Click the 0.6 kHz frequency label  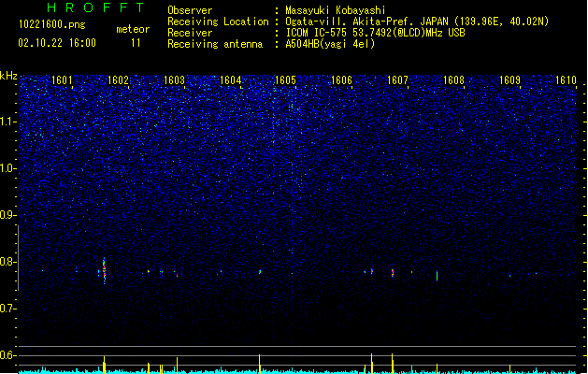[x=8, y=355]
